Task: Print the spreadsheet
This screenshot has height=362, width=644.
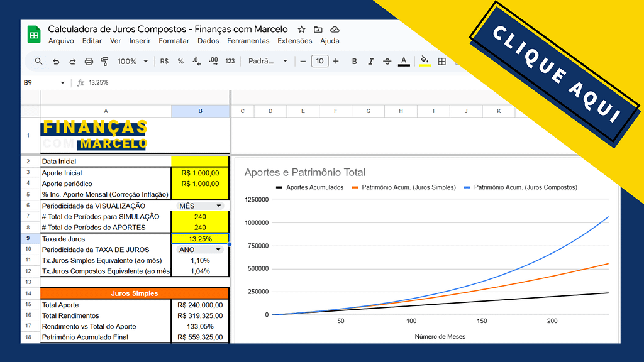Action: (89, 62)
